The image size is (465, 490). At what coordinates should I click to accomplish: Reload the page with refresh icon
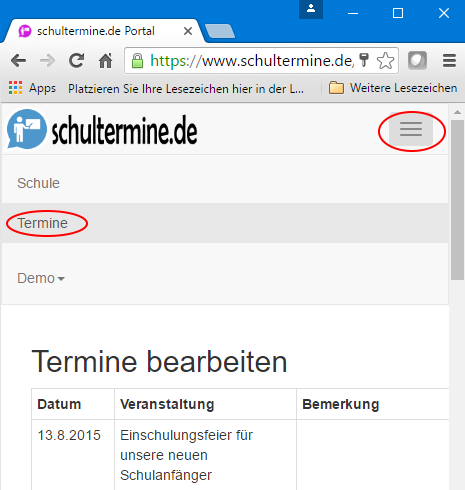[x=76, y=61]
